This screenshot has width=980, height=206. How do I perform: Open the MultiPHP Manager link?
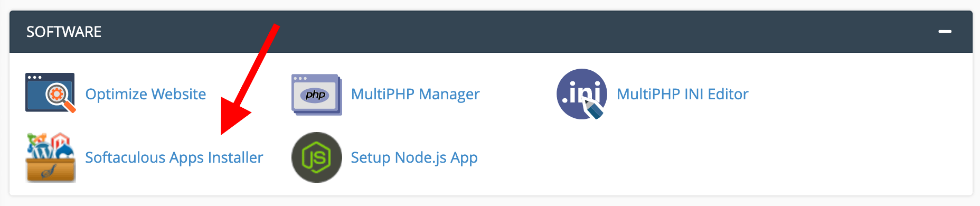(415, 94)
